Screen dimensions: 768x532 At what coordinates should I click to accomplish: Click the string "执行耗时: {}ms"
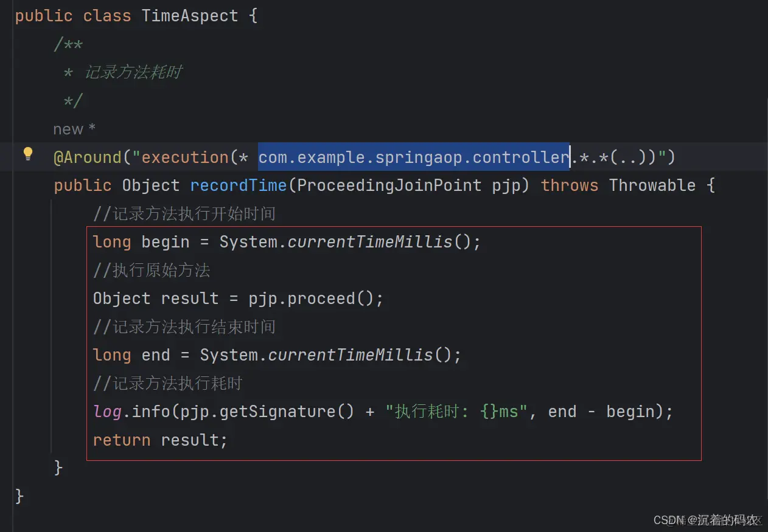tap(456, 412)
